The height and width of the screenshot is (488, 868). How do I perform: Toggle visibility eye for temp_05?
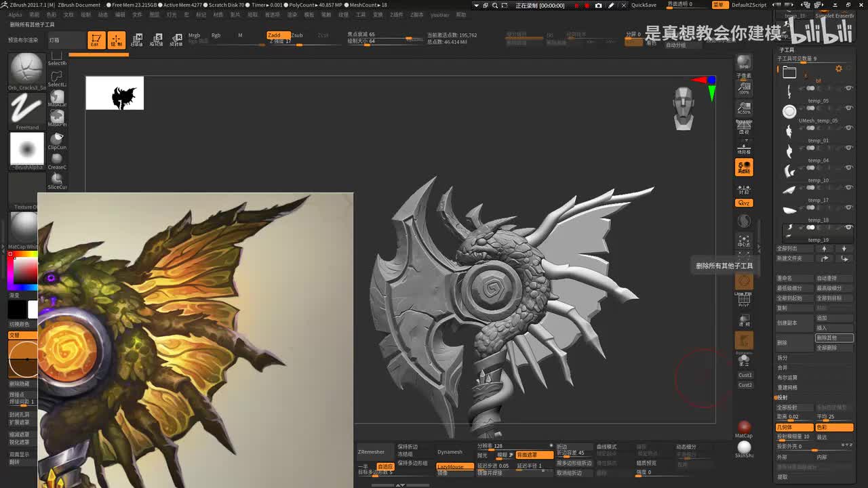pos(848,88)
